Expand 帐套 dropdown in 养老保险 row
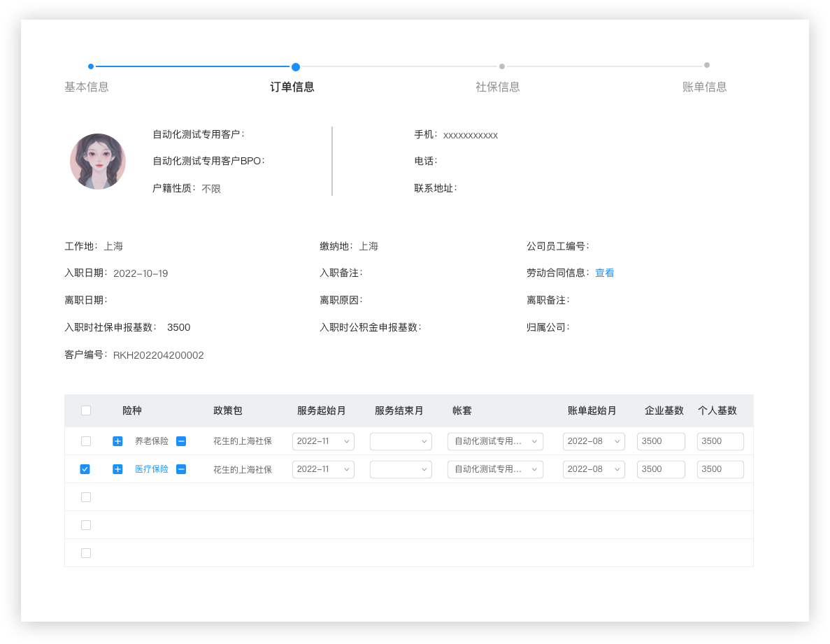830x644 pixels. (x=495, y=441)
